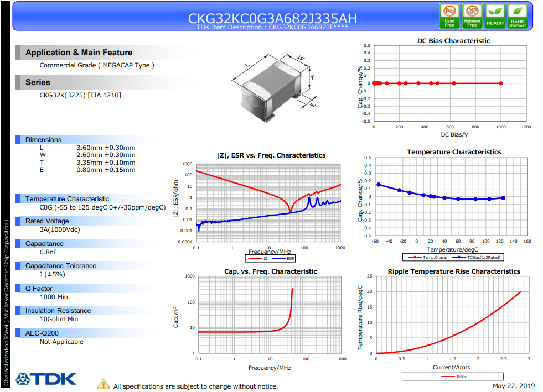
Task: Click the T dimension value 3.35mm ±0.10mm
Action: (106, 163)
